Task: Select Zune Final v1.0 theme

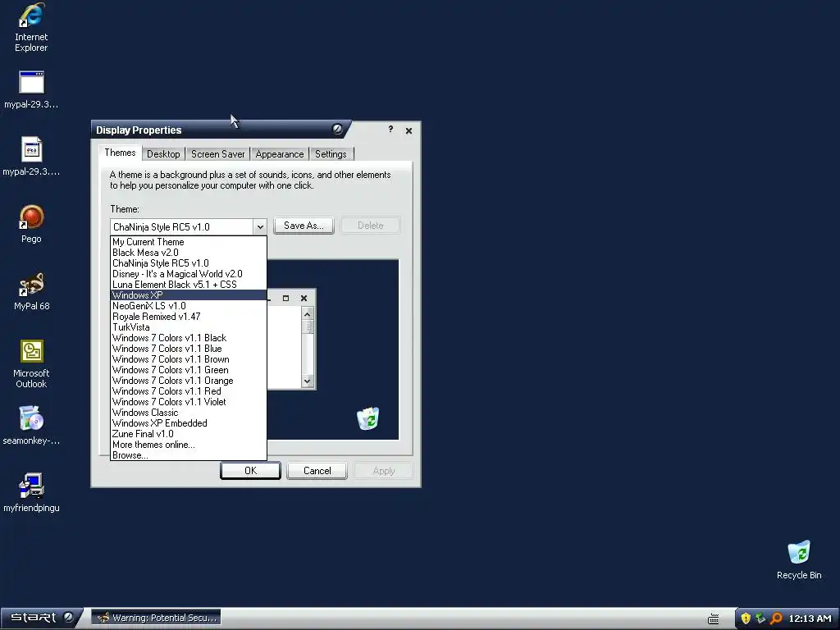Action: (x=188, y=434)
